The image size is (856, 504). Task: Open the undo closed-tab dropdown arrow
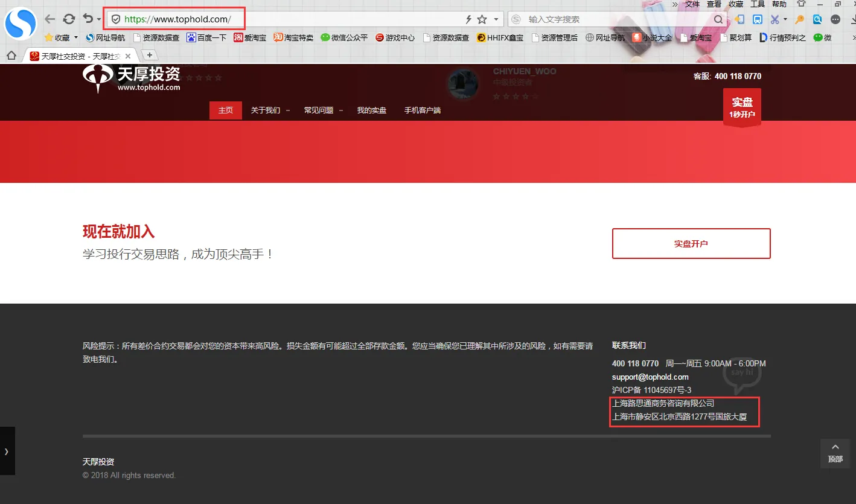tap(99, 20)
